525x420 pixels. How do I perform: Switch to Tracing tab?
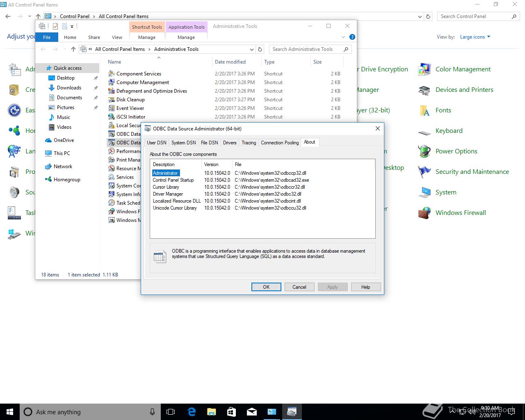tap(249, 143)
